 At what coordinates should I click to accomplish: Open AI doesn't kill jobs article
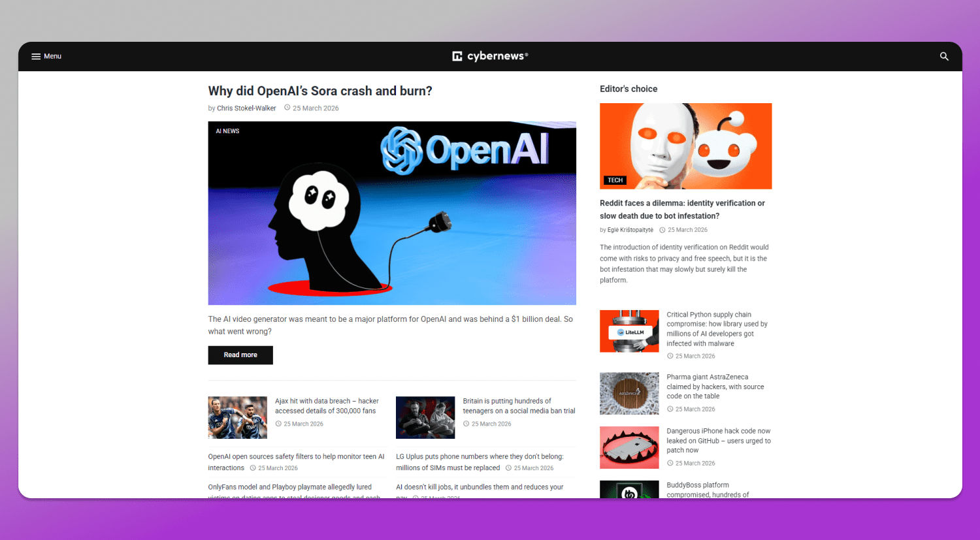coord(480,491)
